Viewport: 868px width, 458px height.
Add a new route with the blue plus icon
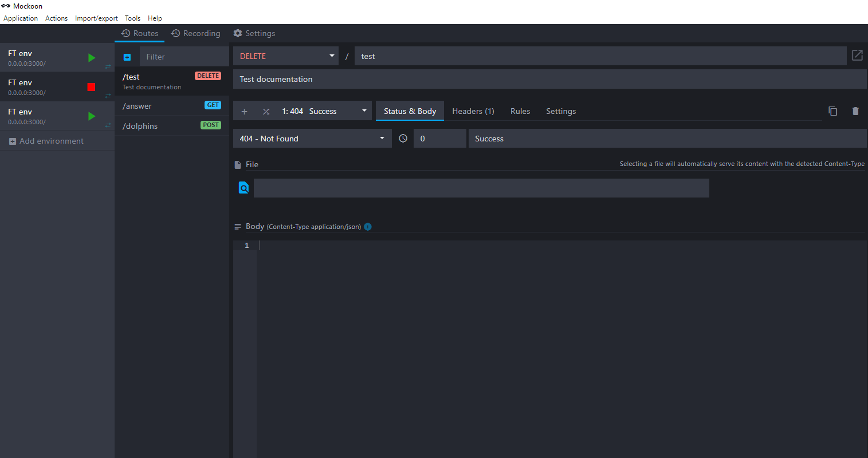click(127, 56)
